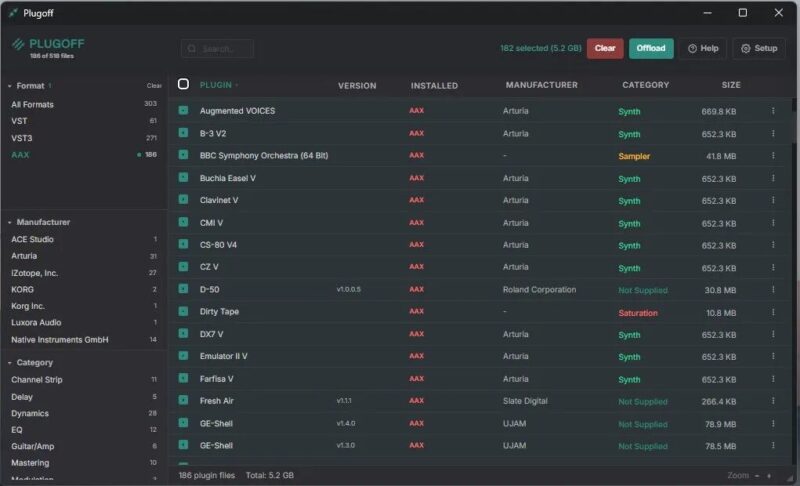This screenshot has width=800, height=486.
Task: Zoom in using the plus icon
Action: (769, 475)
